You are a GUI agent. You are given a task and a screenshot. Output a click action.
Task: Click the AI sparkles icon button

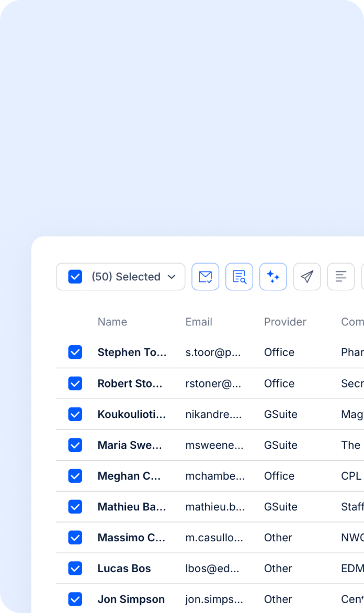274,277
